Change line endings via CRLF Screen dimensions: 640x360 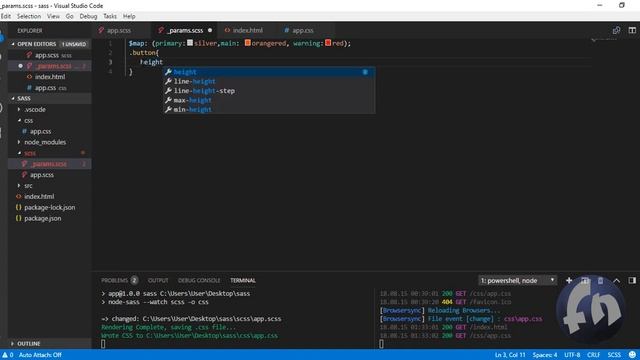tap(593, 355)
